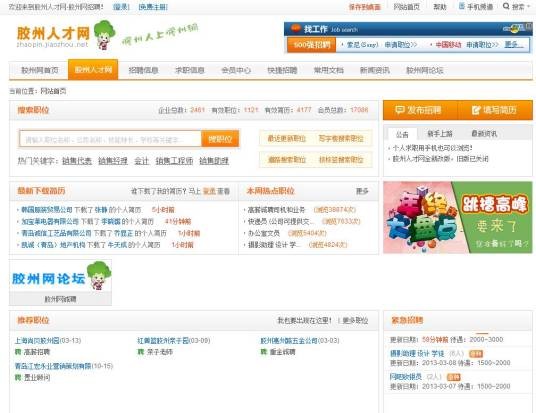Click 保存到桌面 in the top bar
The image size is (536, 413).
[364, 7]
